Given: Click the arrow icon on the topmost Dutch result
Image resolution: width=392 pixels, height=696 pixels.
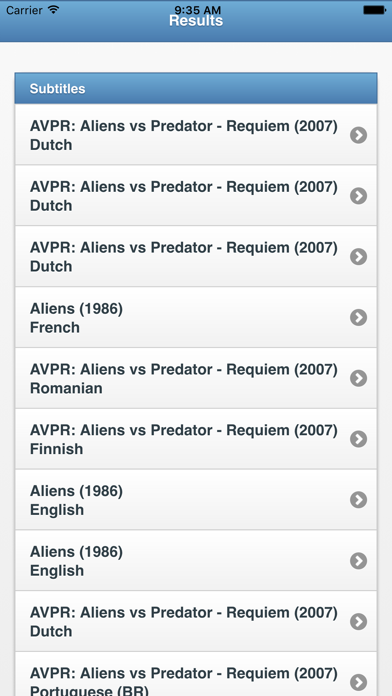Looking at the screenshot, I should click(358, 135).
